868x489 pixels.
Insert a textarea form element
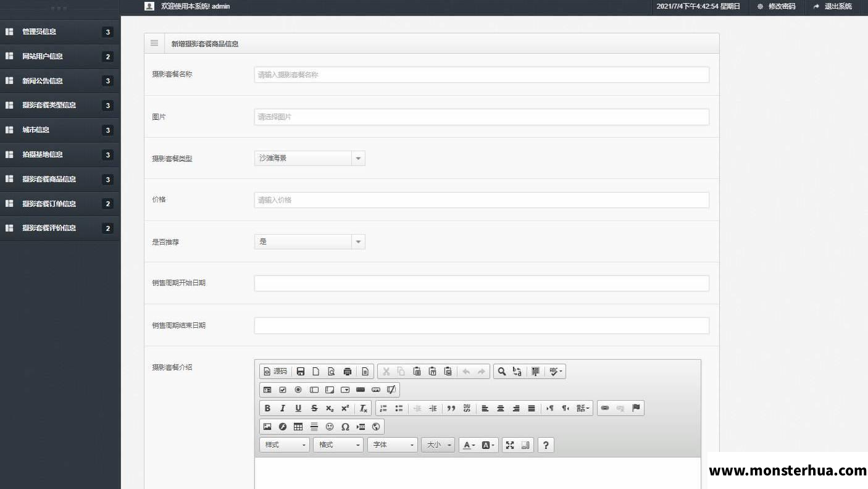coord(330,390)
